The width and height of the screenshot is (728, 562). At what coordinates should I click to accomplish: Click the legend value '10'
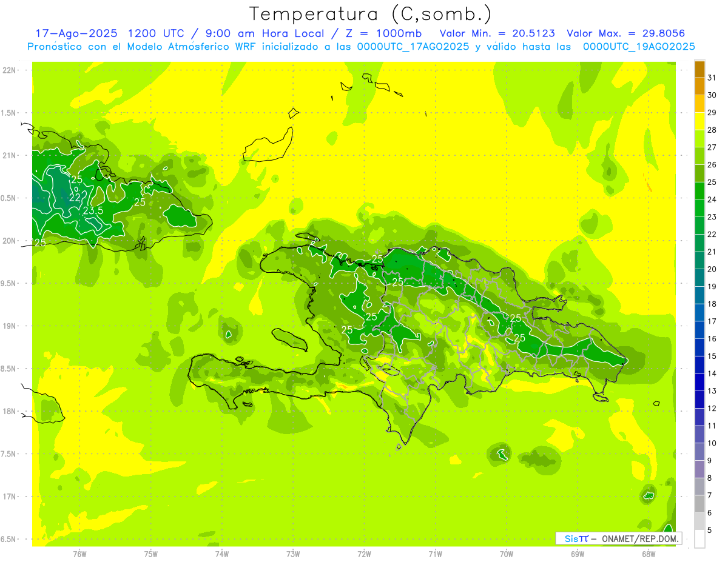pyautogui.click(x=712, y=443)
